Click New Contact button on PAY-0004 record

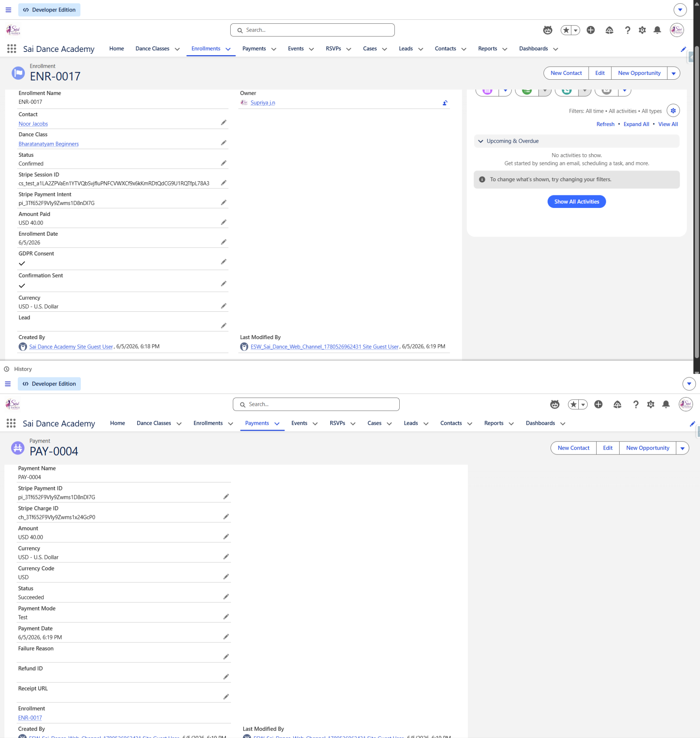pos(573,448)
